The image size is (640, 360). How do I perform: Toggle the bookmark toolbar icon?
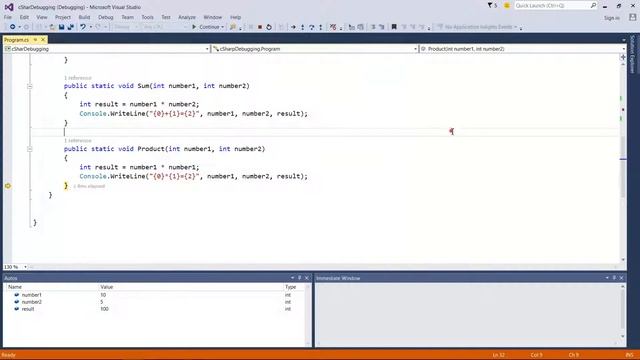(394, 27)
